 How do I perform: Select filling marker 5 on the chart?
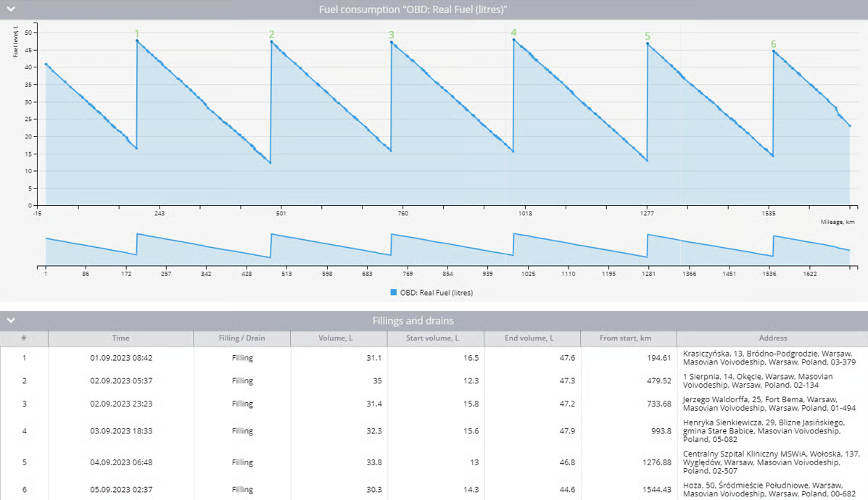click(x=647, y=36)
